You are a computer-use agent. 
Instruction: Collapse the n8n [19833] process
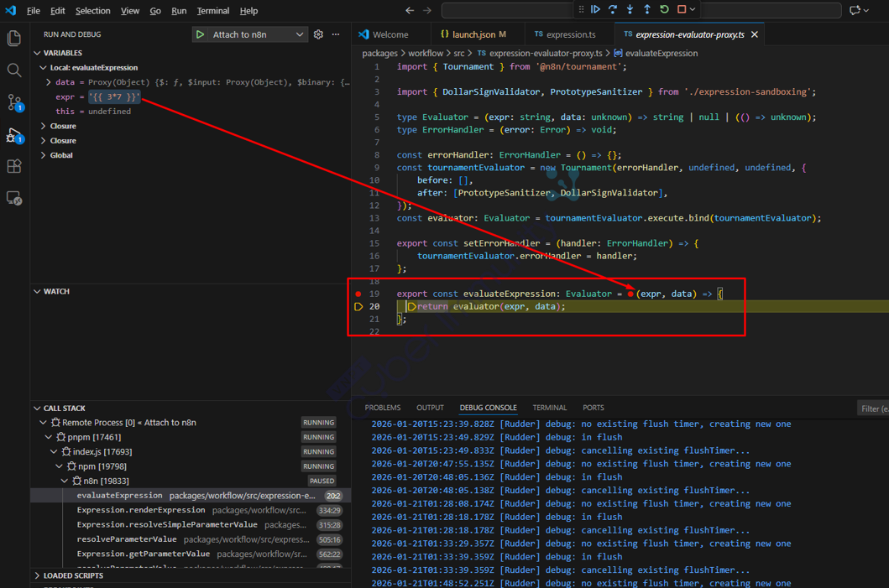tap(65, 481)
